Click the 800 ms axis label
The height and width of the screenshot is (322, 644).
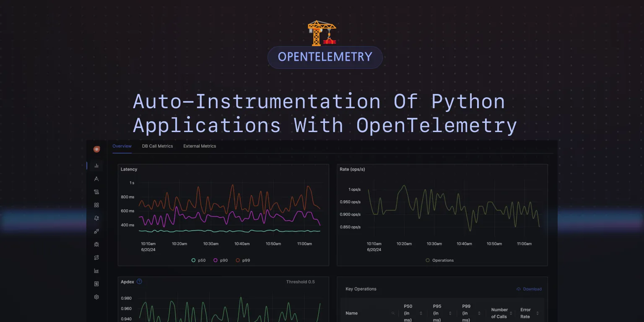coord(127,197)
